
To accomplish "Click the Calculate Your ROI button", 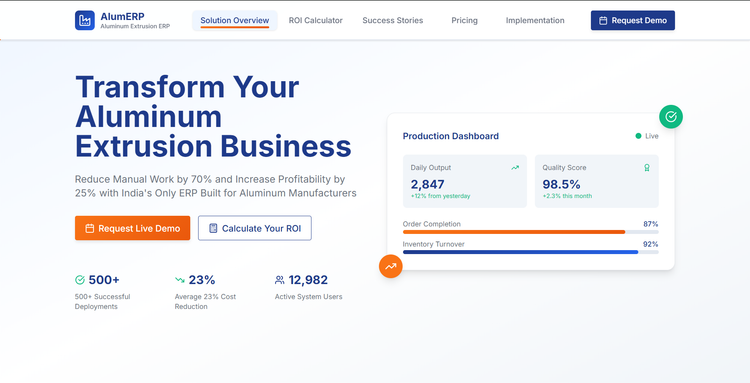I will pyautogui.click(x=255, y=228).
